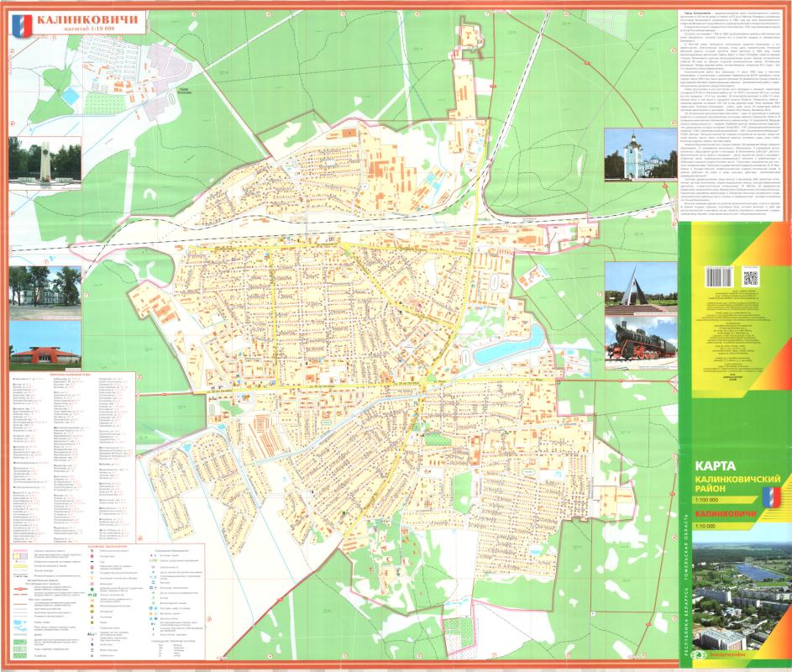Open the white obelisk monument photo
The height and width of the screenshot is (672, 792).
click(45, 160)
